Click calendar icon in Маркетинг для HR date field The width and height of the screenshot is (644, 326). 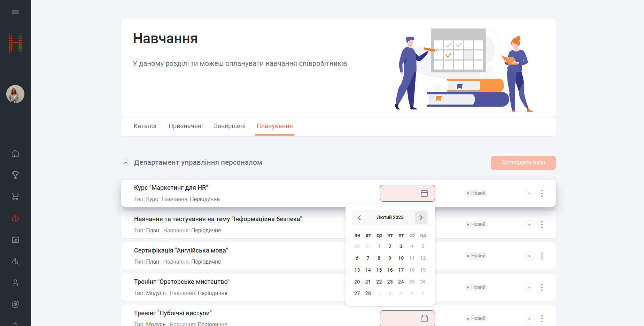(424, 193)
